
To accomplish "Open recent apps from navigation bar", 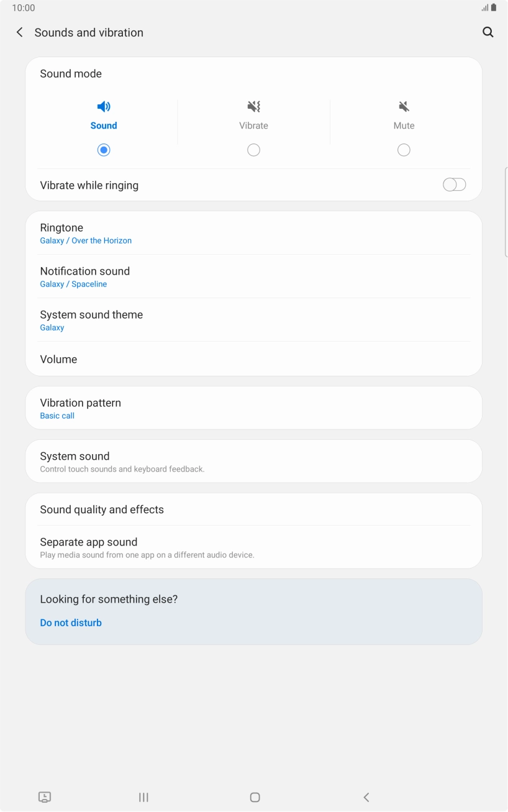I will click(x=143, y=797).
